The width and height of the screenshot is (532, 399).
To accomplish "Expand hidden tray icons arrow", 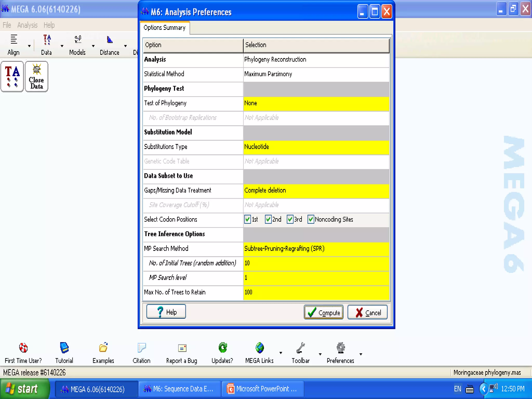I will (x=483, y=389).
